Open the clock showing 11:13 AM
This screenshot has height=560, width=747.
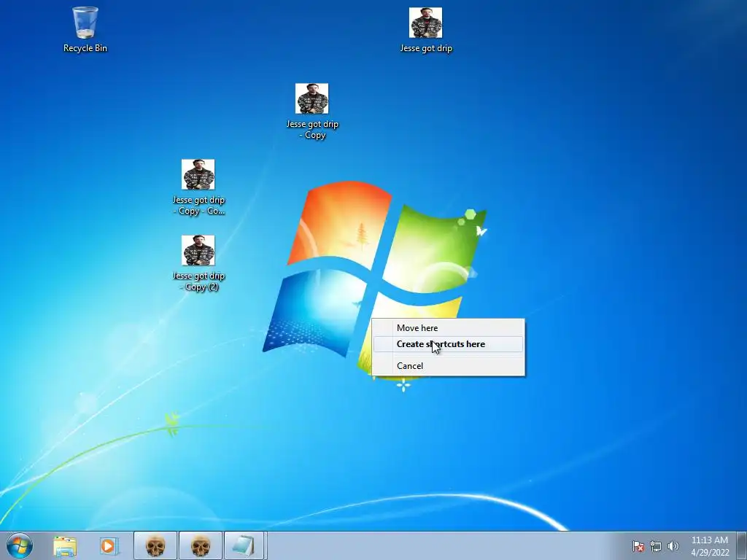click(x=710, y=546)
